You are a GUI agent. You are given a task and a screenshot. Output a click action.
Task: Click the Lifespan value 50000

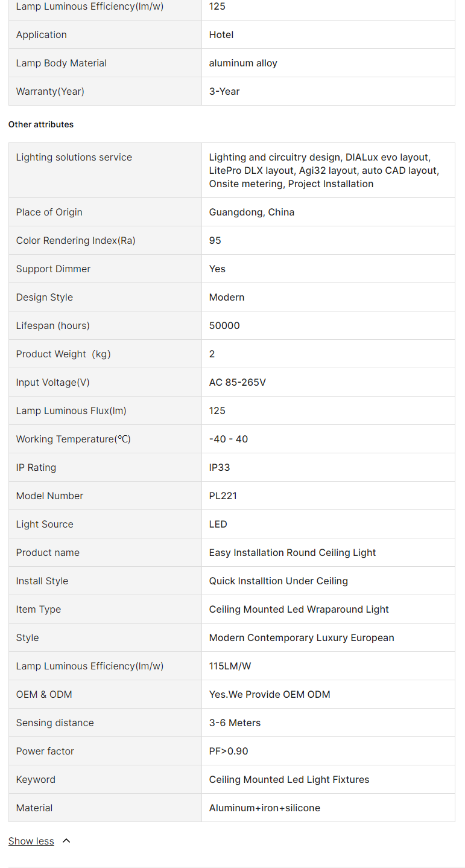[x=224, y=325]
